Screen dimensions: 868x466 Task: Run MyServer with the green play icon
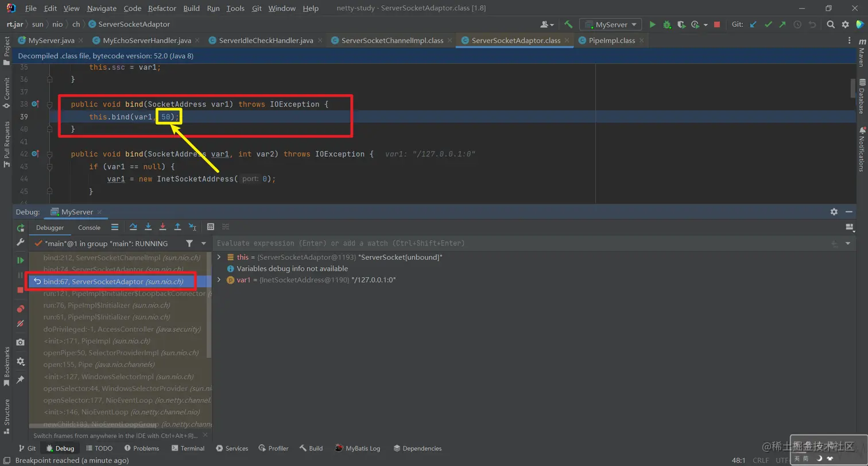point(652,25)
